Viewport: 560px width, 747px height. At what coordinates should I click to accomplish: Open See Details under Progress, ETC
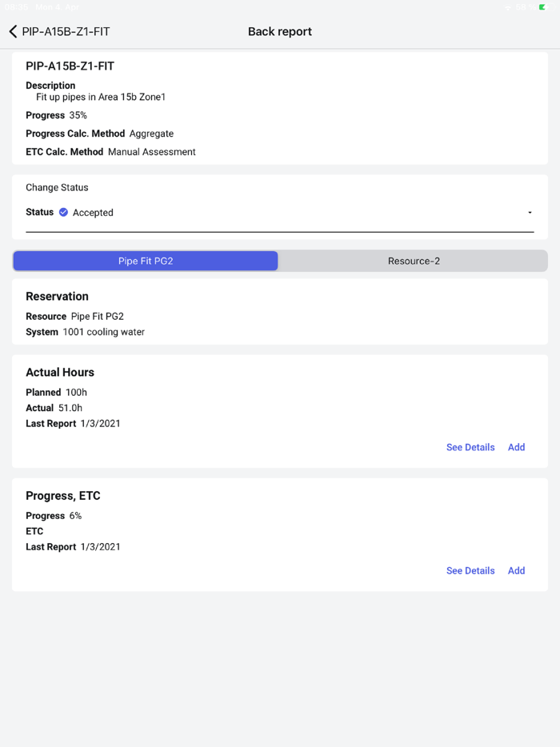tap(470, 570)
